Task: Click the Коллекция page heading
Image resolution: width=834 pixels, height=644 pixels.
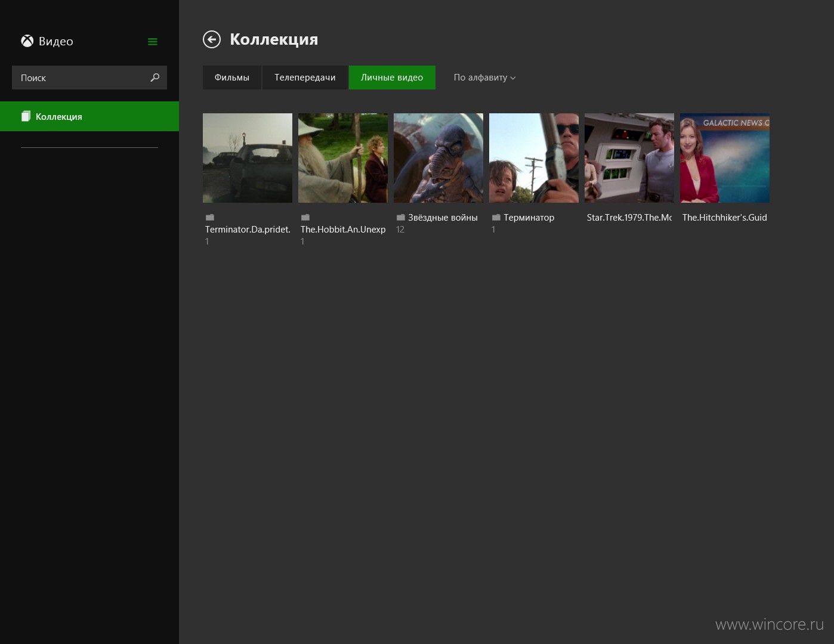Action: click(x=274, y=39)
